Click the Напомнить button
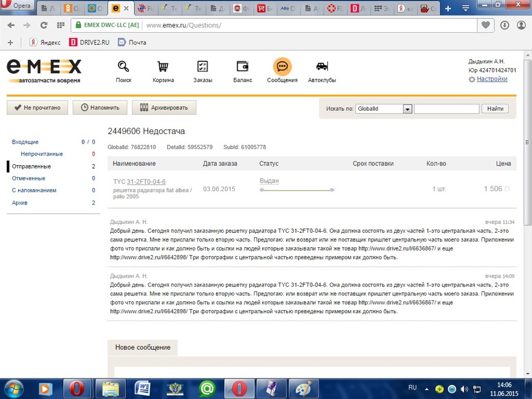 [100, 108]
